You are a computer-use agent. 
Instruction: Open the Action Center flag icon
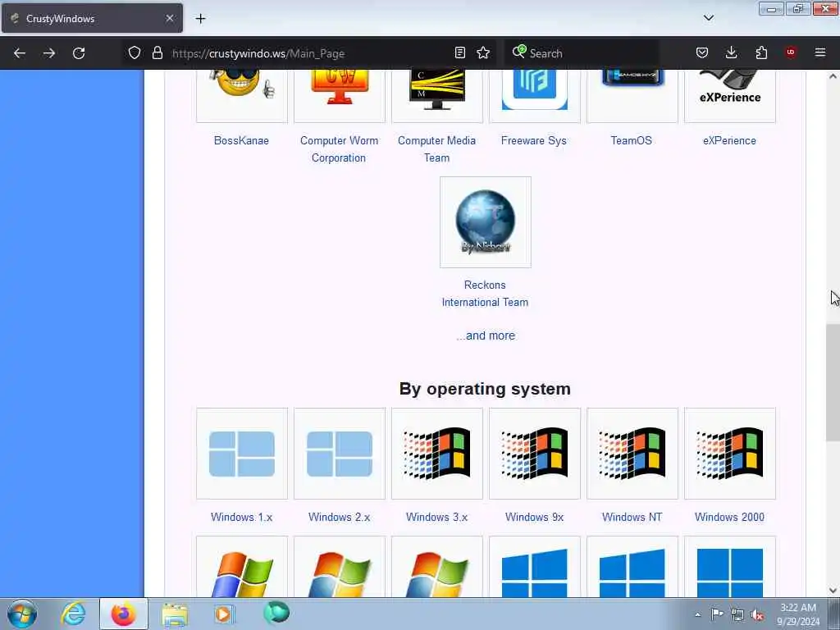pos(717,614)
